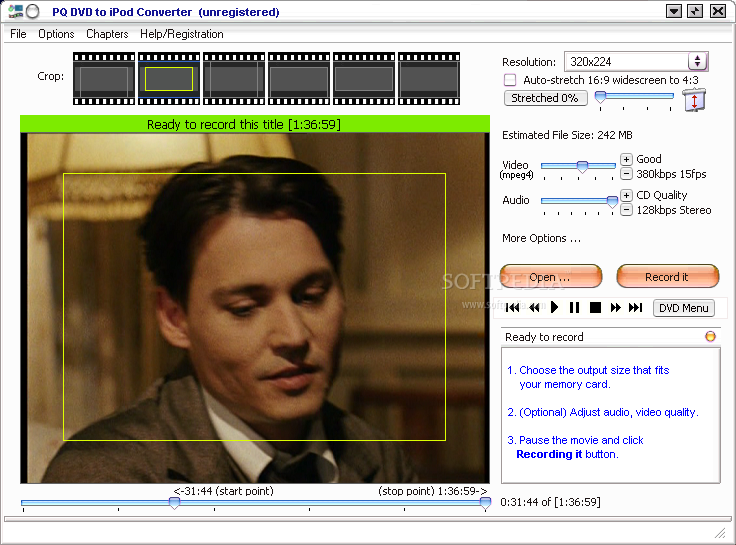The image size is (736, 545).
Task: Adjust the Video quality slider handle
Action: tap(582, 167)
